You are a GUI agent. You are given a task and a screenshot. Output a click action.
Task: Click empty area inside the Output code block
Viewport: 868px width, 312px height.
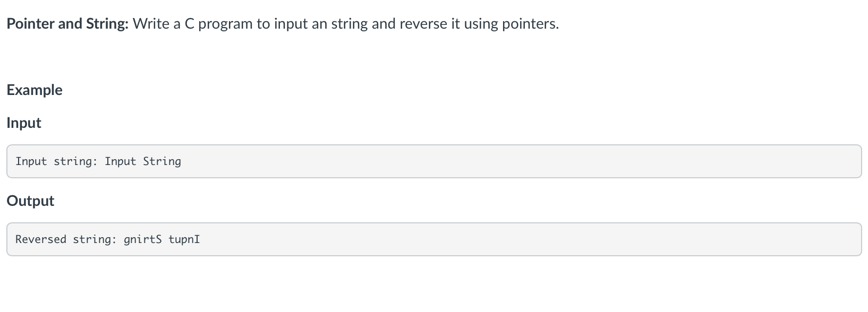531,239
